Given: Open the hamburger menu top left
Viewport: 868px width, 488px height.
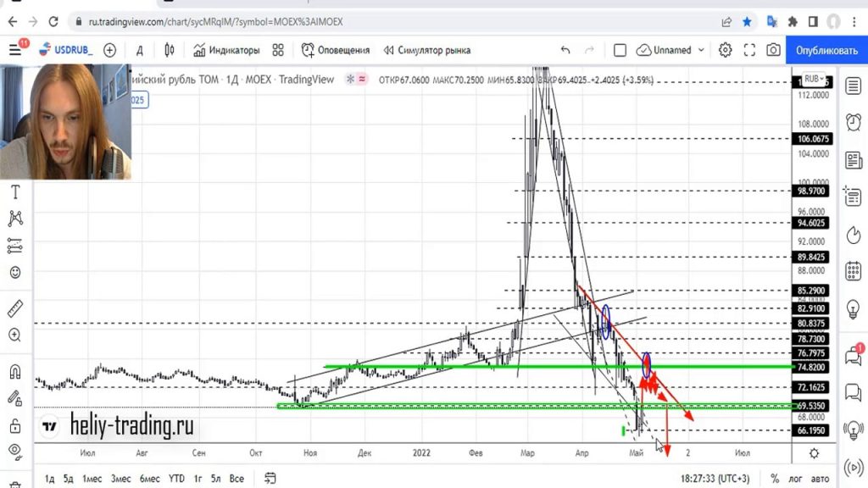Looking at the screenshot, I should (14, 48).
